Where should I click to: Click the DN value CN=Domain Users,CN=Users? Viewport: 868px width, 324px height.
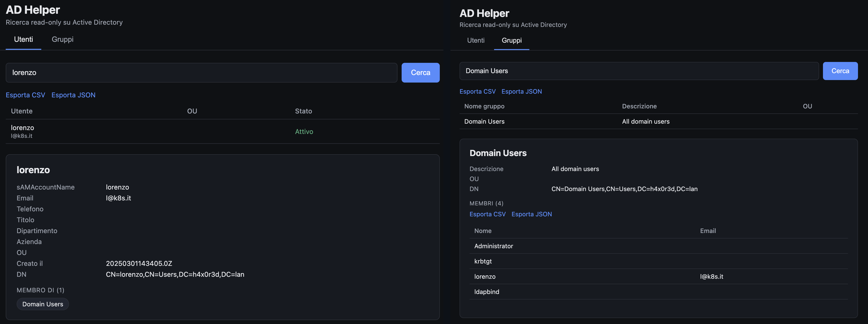pyautogui.click(x=624, y=189)
